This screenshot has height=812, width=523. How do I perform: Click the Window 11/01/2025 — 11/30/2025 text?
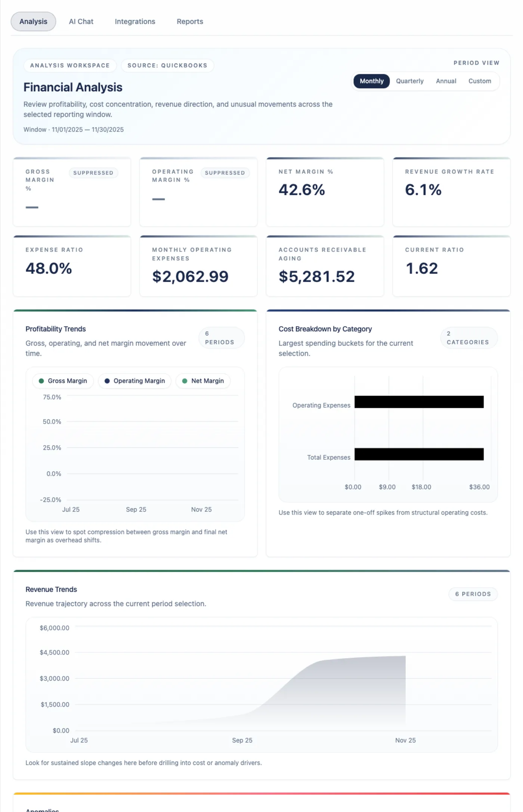(x=74, y=130)
